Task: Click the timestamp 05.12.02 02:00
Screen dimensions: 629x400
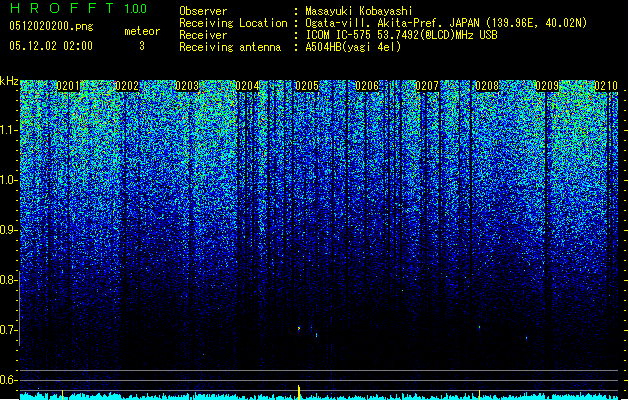Action: coord(51,46)
